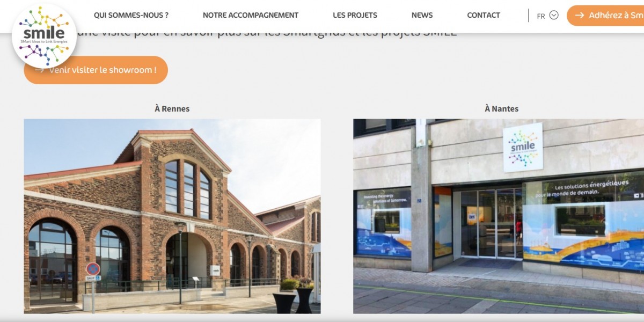Open the NEWS section
The width and height of the screenshot is (644, 322).
click(422, 15)
